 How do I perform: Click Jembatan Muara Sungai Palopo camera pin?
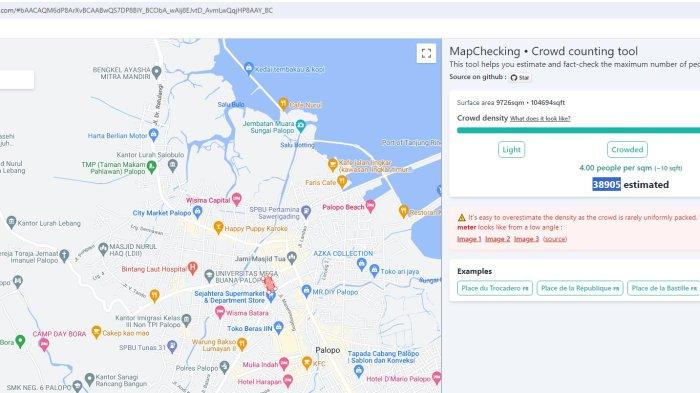300,126
